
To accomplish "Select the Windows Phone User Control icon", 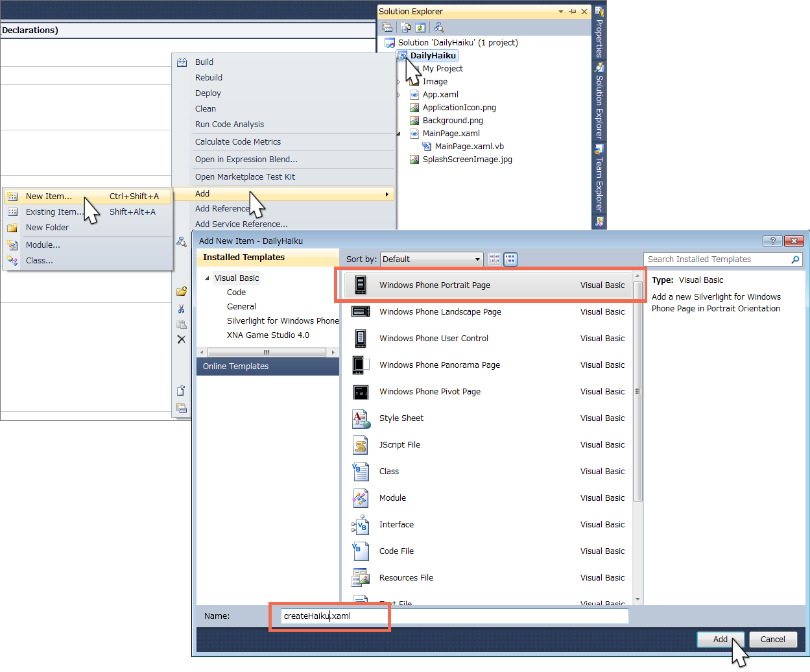I will point(361,338).
